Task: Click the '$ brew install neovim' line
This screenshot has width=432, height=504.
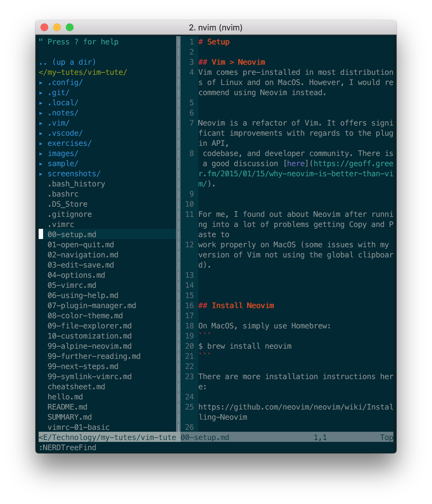Action: 245,346
